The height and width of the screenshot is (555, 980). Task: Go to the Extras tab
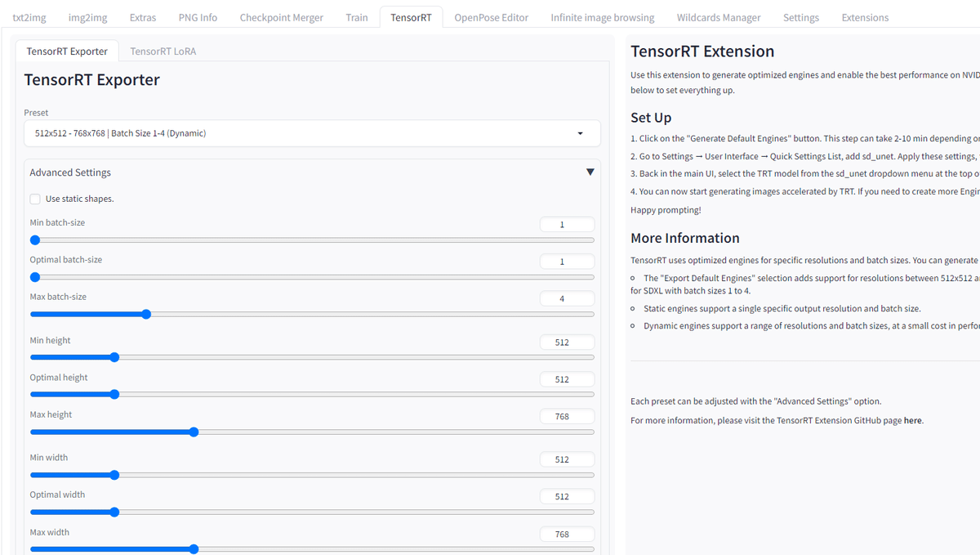click(143, 17)
